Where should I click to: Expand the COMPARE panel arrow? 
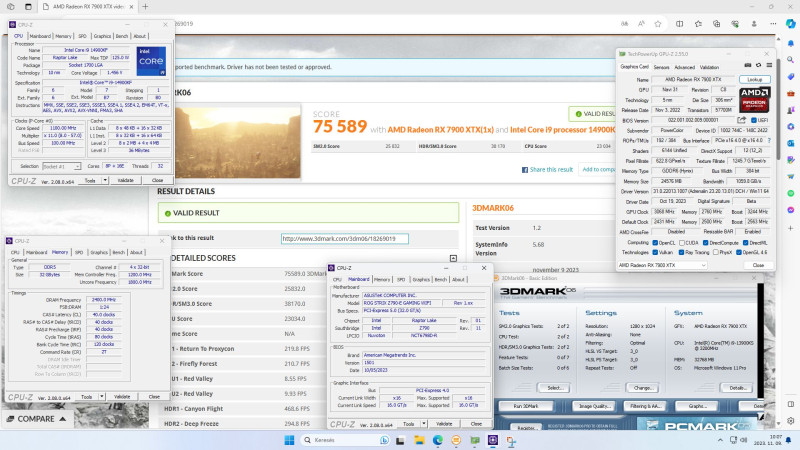tap(63, 419)
